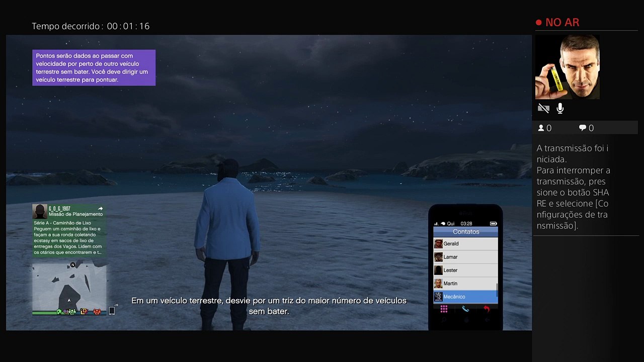Viewport: 644px width, 362px height.
Task: Click the share arrow on G_O_G_1907 invite
Action: (x=100, y=208)
